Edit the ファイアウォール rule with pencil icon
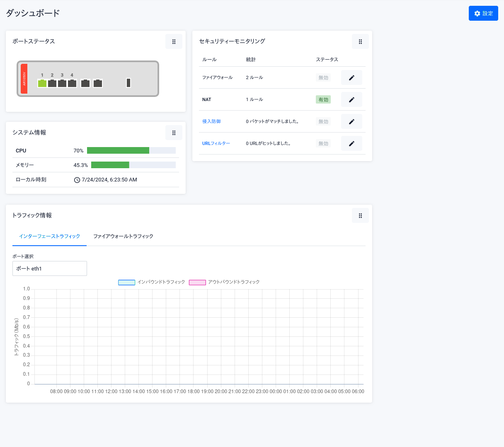504x447 pixels. click(351, 77)
